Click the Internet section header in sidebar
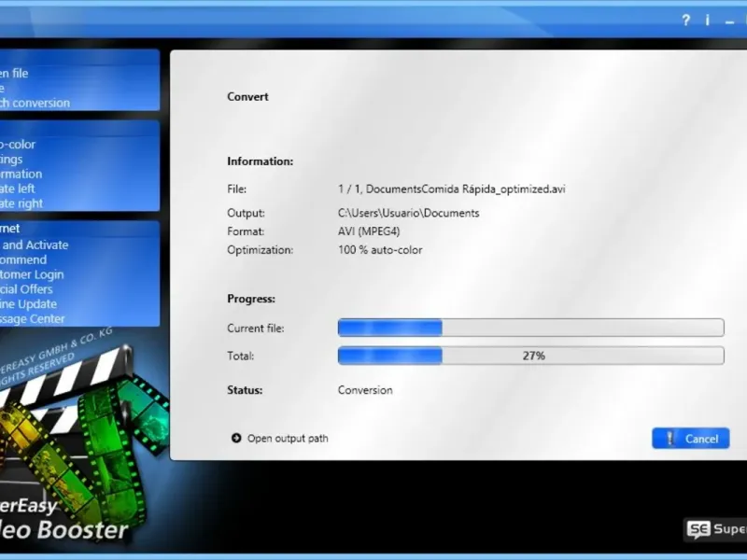Image resolution: width=747 pixels, height=560 pixels. tap(10, 229)
